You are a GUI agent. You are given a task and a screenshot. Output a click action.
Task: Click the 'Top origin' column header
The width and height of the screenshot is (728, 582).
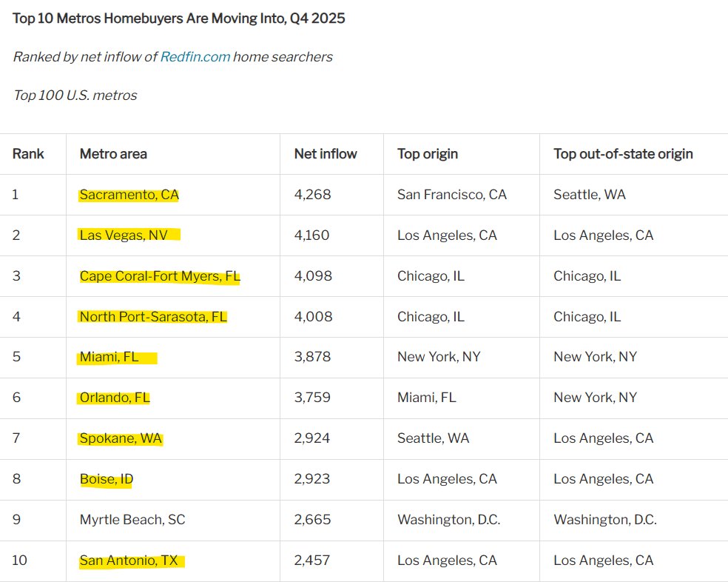tap(428, 154)
